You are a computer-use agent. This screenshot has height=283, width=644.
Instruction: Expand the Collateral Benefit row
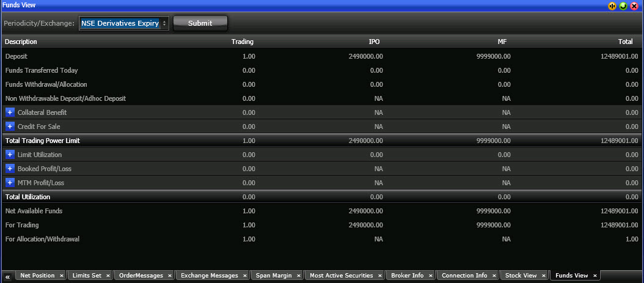[x=10, y=112]
